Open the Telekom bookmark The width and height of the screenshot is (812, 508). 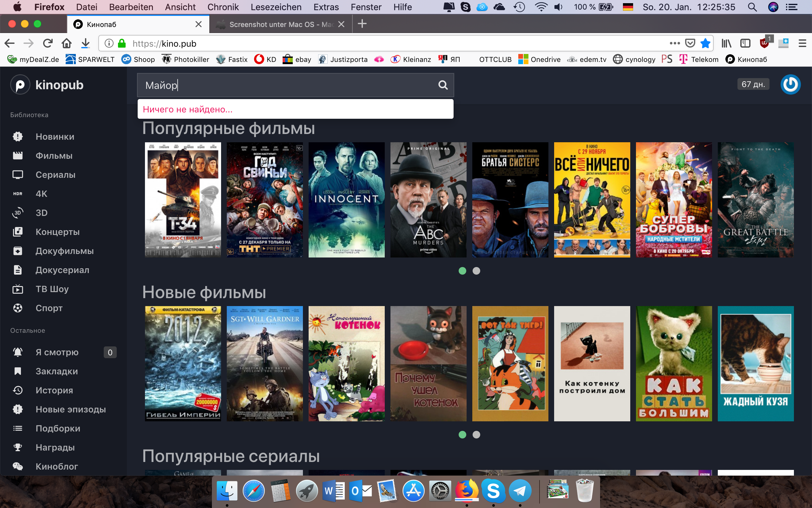coord(698,59)
